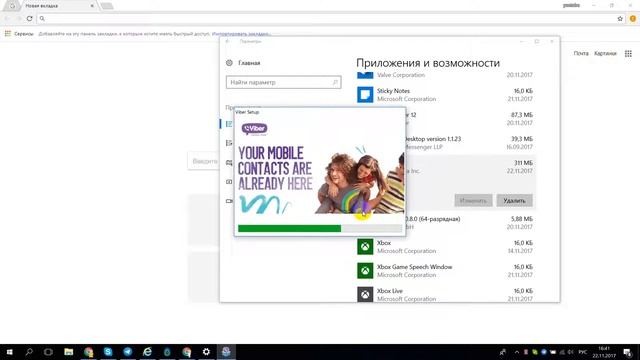Go back in the Settings window
This screenshot has height=360, width=640.
click(228, 41)
